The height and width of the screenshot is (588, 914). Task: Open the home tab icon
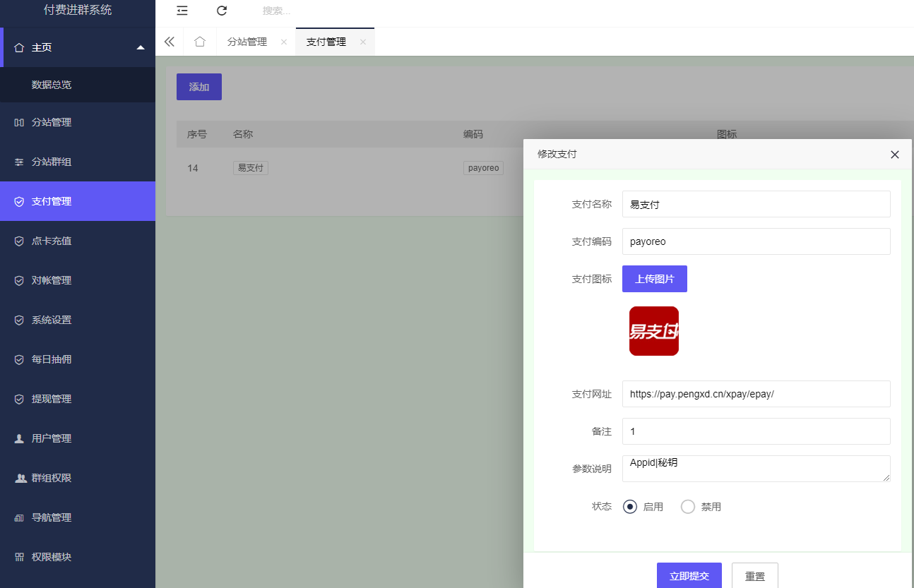(200, 42)
